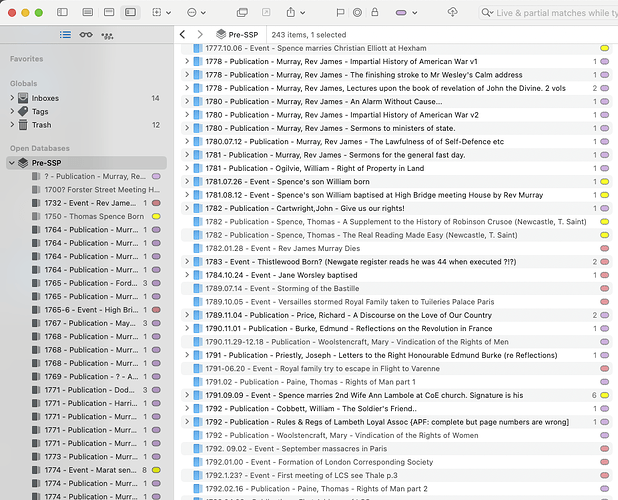The image size is (618, 500).
Task: Select Pre-SSP database in sidebar
Action: [86, 163]
